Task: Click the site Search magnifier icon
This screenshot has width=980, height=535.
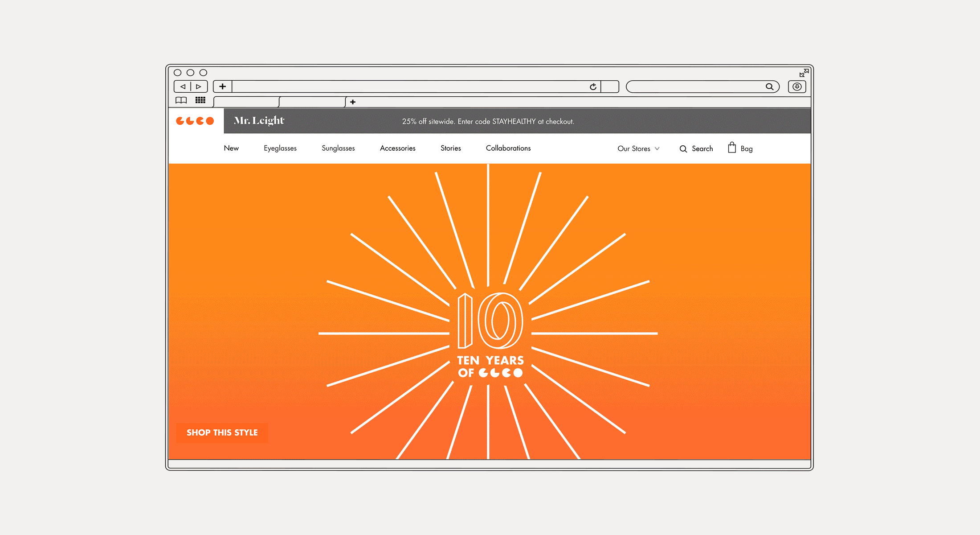Action: coord(683,149)
